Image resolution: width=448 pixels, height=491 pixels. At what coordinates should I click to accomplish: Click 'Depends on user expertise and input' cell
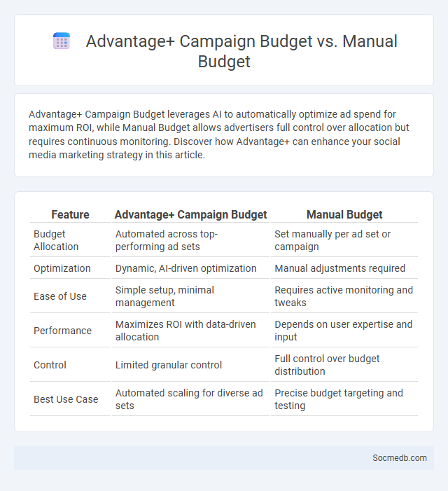click(344, 331)
